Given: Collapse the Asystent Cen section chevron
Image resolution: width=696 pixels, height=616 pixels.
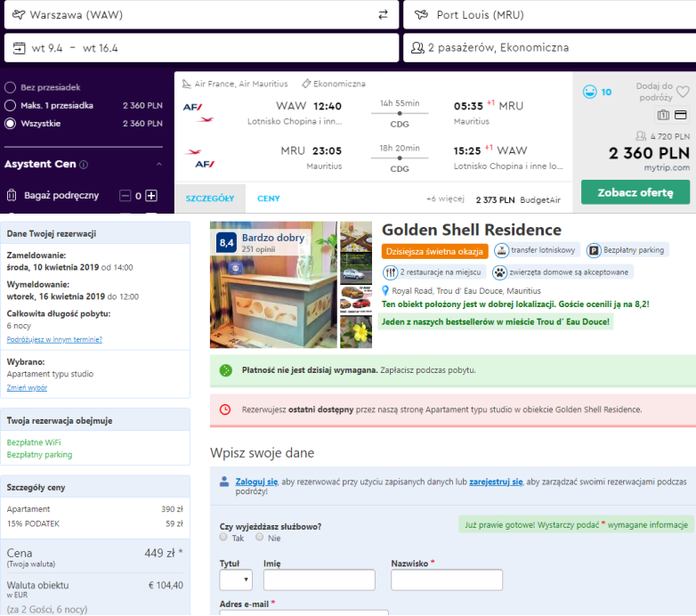Looking at the screenshot, I should click(159, 164).
